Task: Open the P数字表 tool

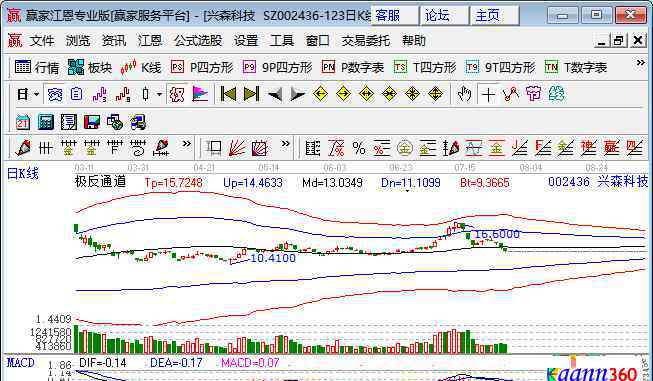Action: point(353,67)
